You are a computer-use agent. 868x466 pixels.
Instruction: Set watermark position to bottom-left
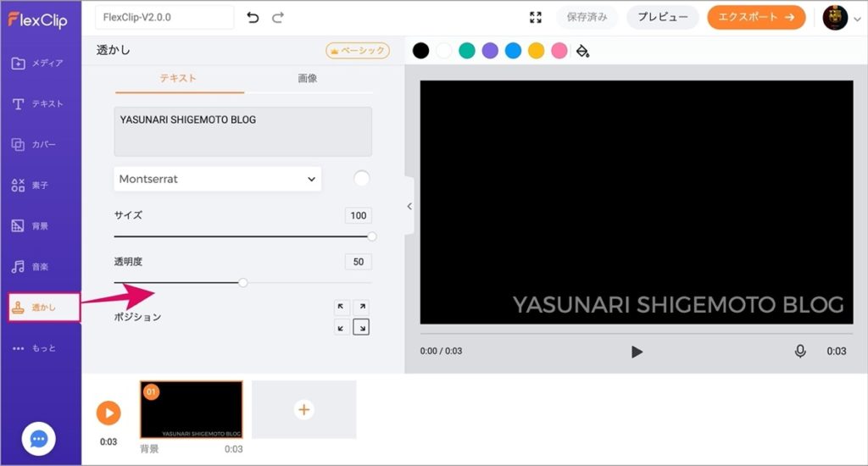(x=342, y=327)
